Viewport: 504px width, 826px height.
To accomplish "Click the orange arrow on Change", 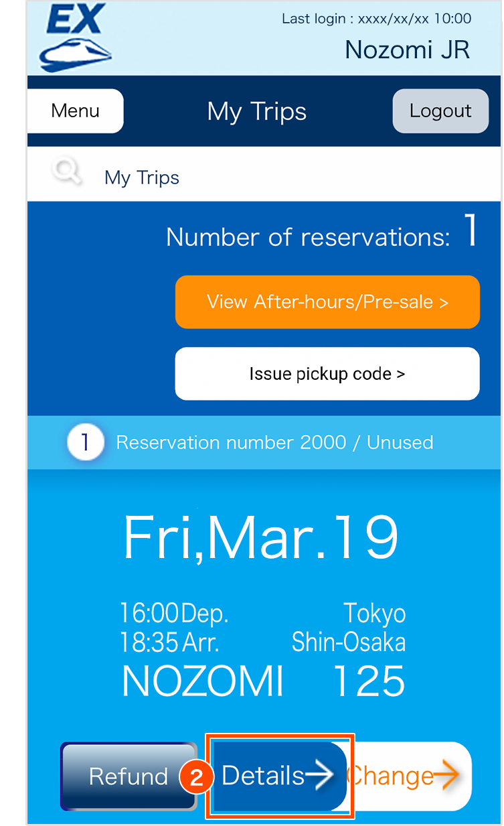I will pyautogui.click(x=446, y=776).
